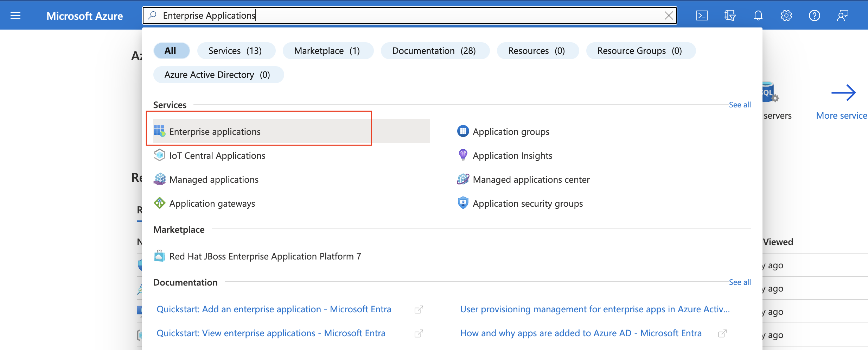Click the Application security groups shield icon

click(x=463, y=203)
